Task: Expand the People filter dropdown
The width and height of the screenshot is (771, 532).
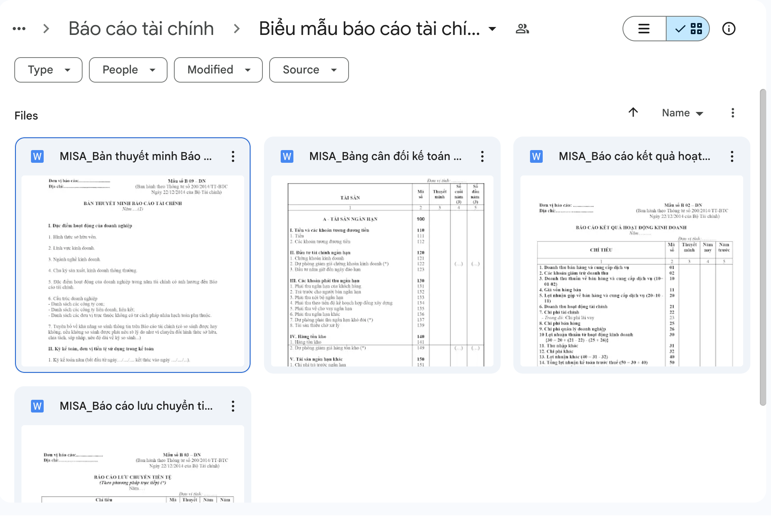Action: (128, 70)
